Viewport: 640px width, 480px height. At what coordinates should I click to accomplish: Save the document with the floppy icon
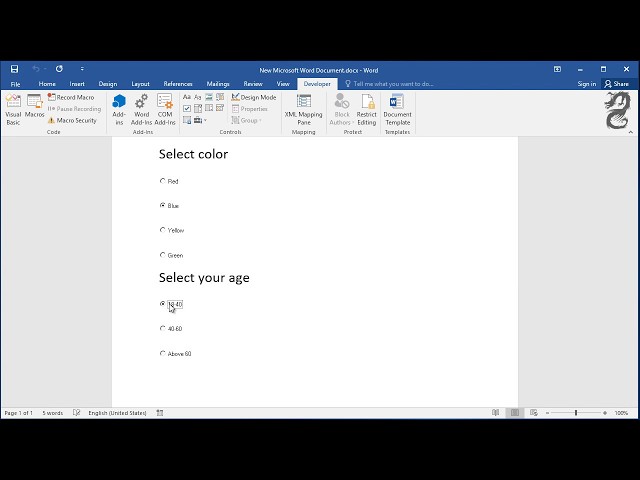14,69
